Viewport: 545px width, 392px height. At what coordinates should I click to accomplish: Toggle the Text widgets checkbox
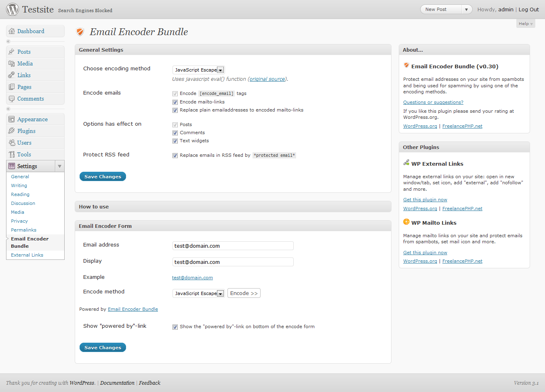click(x=175, y=141)
